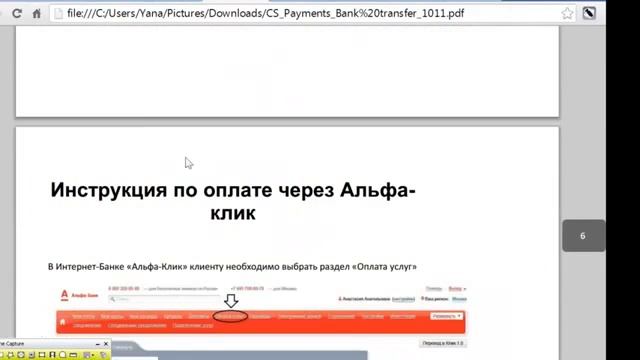Select the circular capture icon in the Capture toolbar

pyautogui.click(x=21, y=355)
